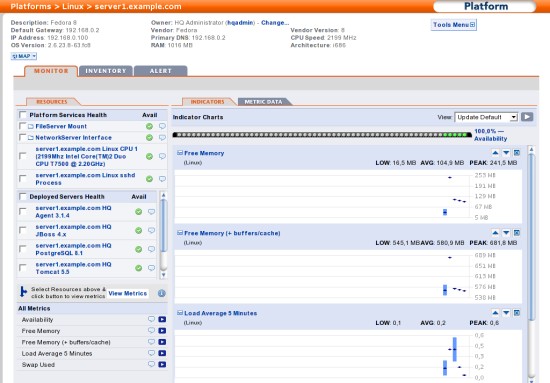The width and height of the screenshot is (550, 383).
Task: Click the go arrow beside Update Default
Action: [527, 117]
